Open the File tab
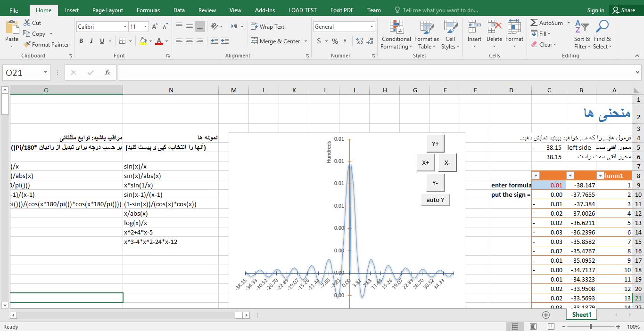The height and width of the screenshot is (331, 644). (14, 10)
